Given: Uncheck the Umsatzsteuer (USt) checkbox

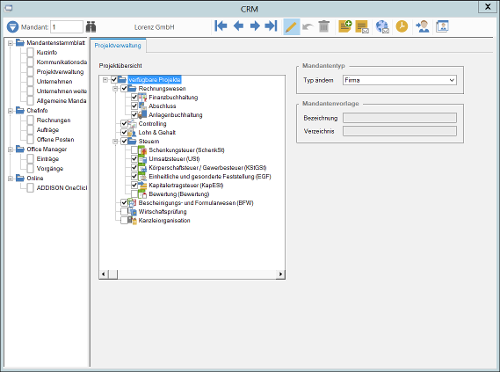Looking at the screenshot, I should (134, 159).
